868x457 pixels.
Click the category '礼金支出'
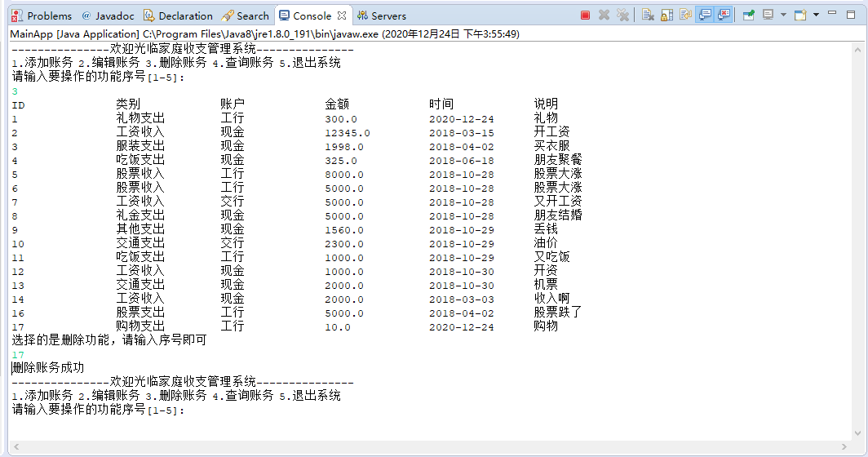[140, 215]
